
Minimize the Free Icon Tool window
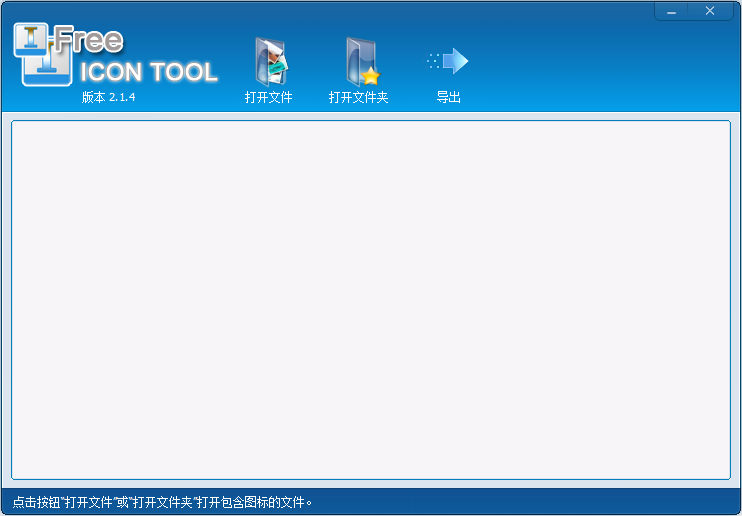tap(671, 11)
